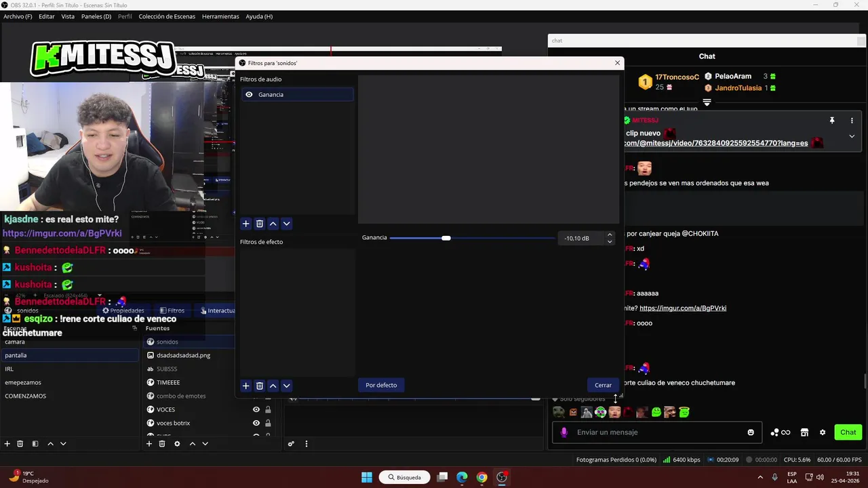
Task: Delete the selected scene
Action: click(x=20, y=444)
